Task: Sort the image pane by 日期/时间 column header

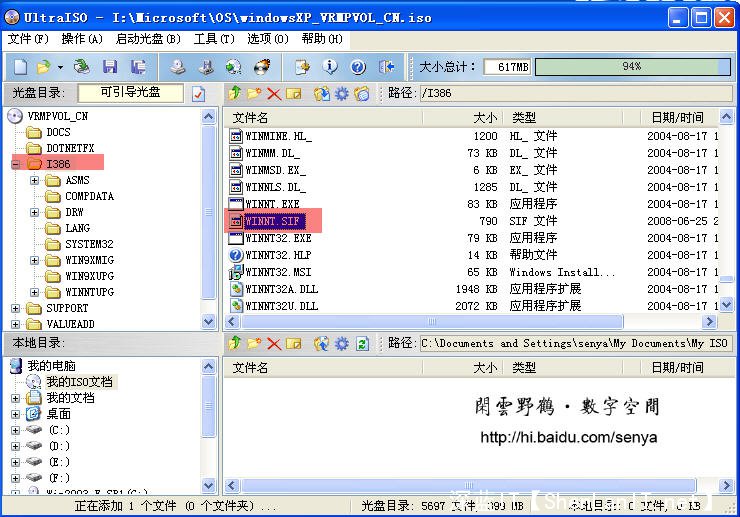Action: (x=679, y=118)
